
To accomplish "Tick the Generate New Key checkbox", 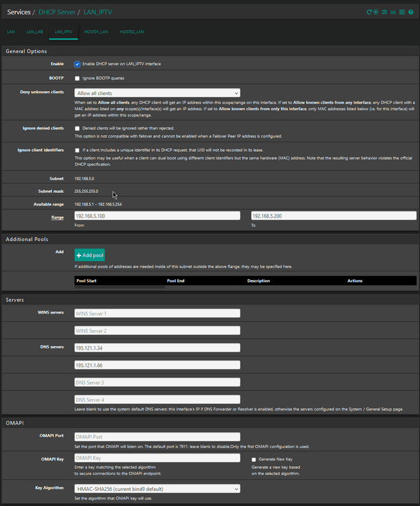I will tap(254, 460).
